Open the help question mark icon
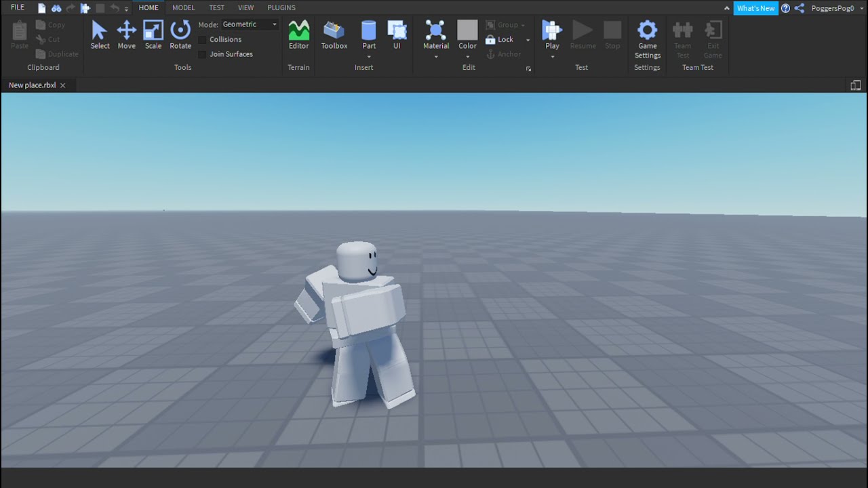This screenshot has height=488, width=868. pos(785,8)
